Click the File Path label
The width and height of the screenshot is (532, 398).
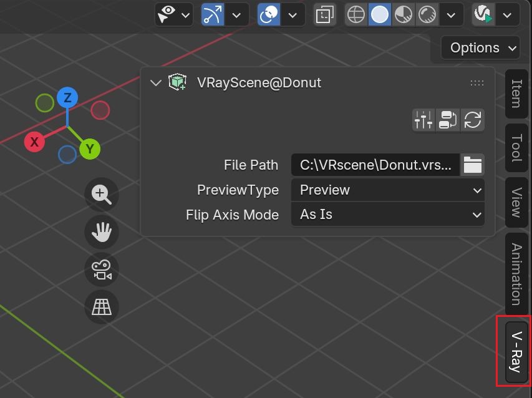click(x=251, y=165)
